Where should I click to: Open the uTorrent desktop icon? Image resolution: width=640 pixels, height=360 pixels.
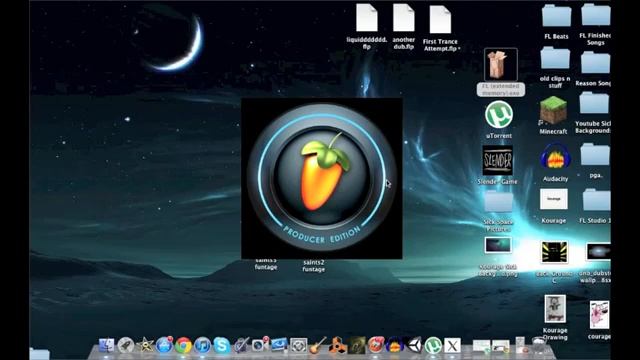click(x=499, y=114)
